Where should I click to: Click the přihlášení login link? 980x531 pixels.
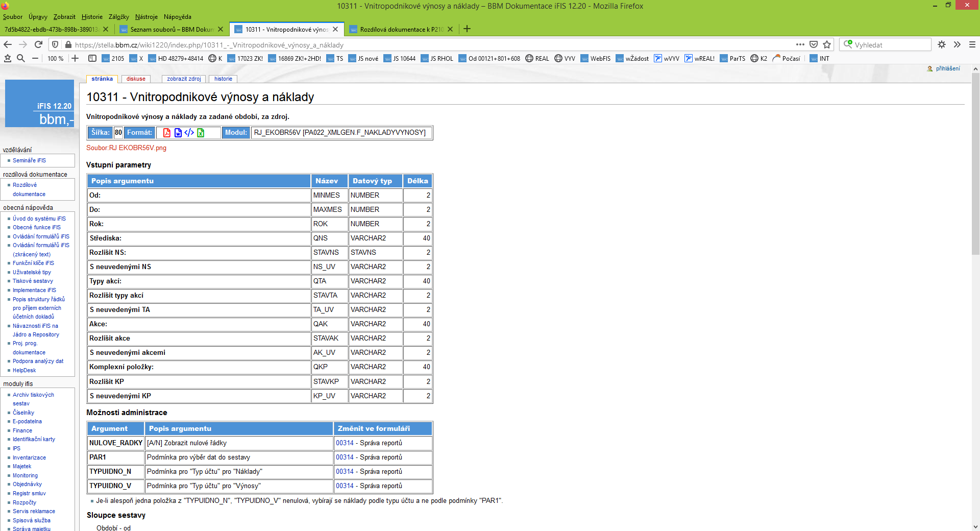948,68
